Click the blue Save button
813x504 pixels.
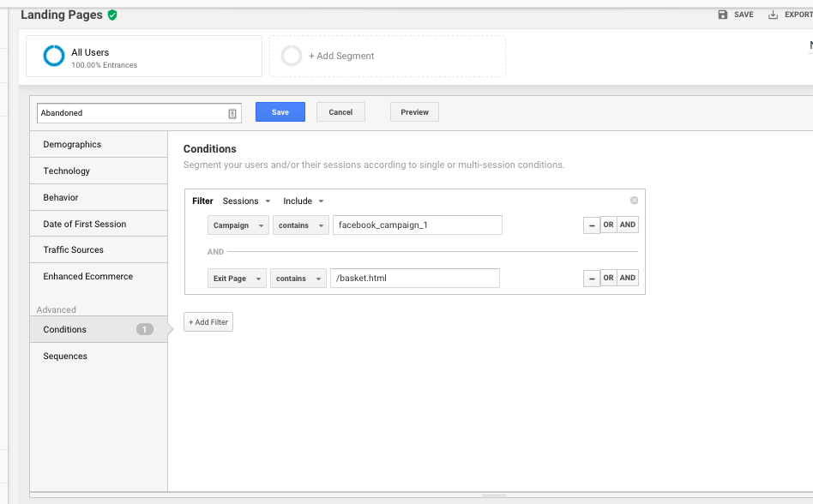click(x=280, y=112)
